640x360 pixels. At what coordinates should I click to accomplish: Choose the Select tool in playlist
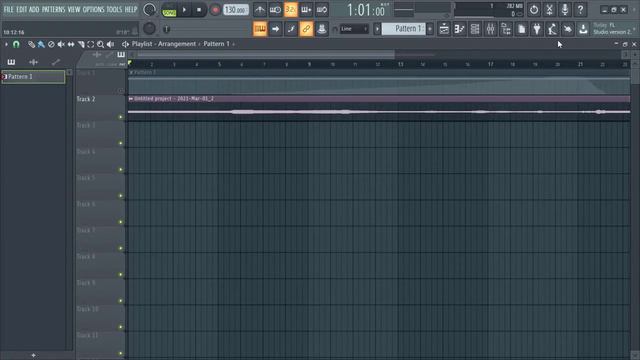click(x=91, y=44)
